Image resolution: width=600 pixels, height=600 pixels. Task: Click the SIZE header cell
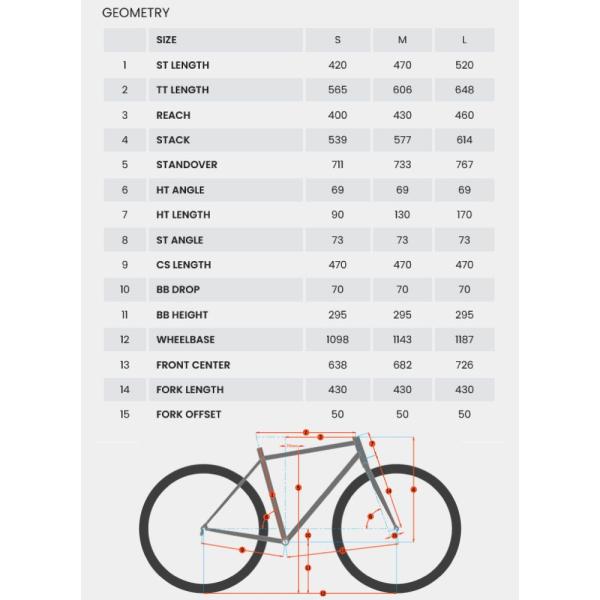click(x=166, y=40)
